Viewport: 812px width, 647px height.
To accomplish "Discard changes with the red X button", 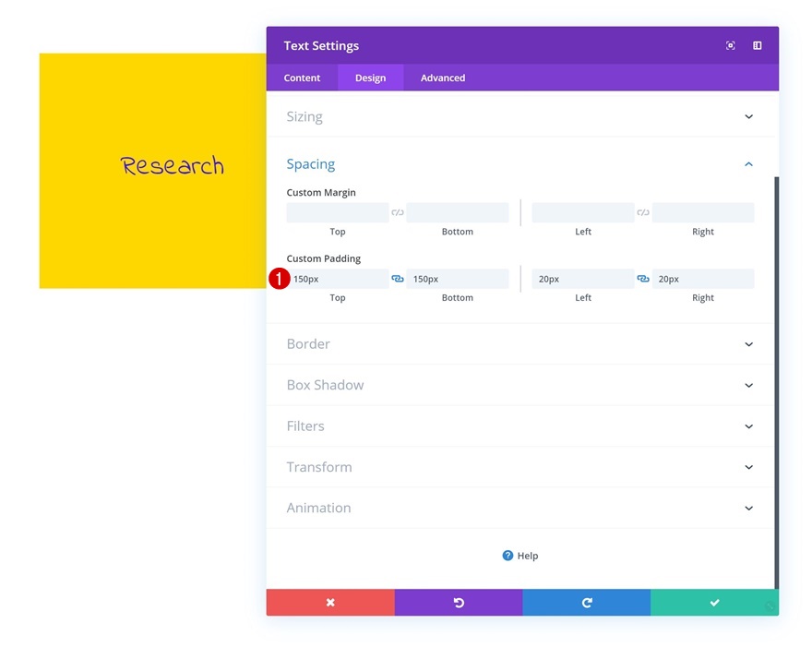I will 330,603.
